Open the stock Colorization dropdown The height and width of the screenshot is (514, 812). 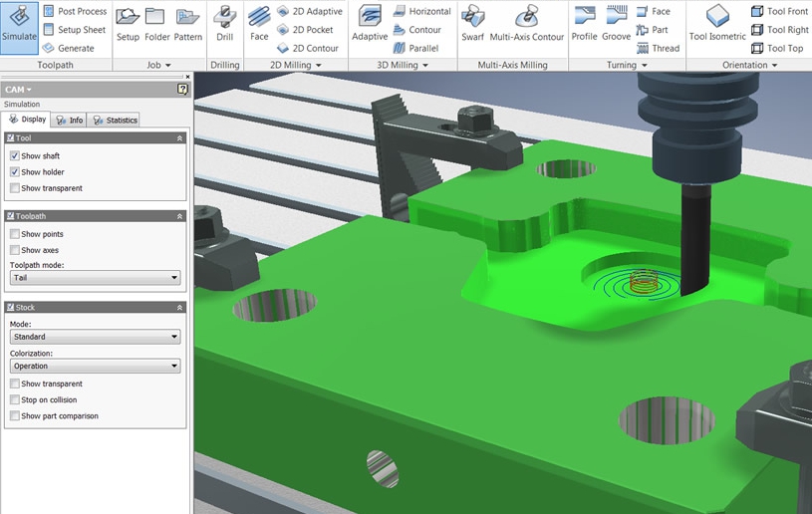pyautogui.click(x=95, y=367)
